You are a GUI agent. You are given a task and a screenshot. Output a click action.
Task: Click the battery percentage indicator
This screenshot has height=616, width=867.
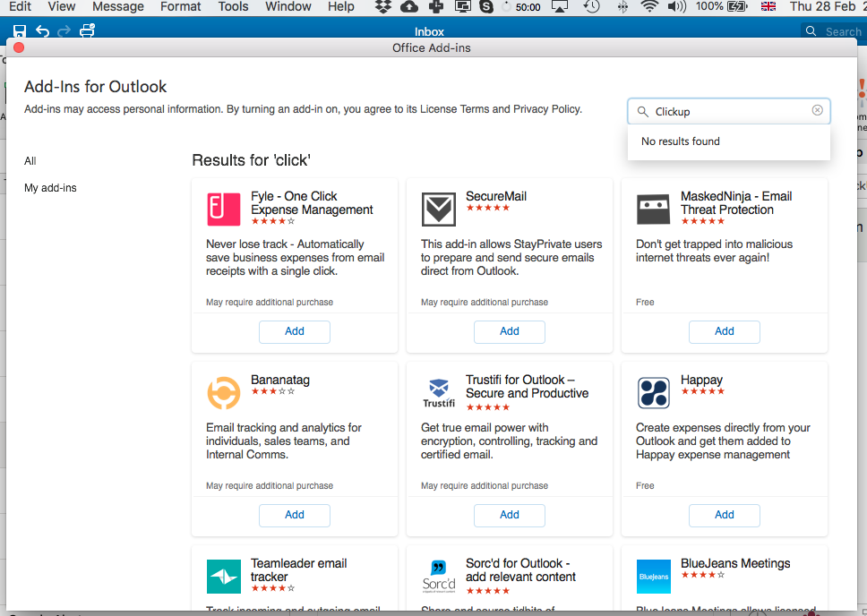(x=709, y=6)
